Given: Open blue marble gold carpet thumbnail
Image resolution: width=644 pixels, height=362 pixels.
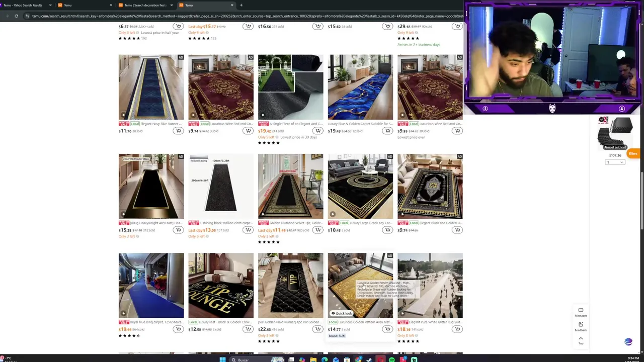Looking at the screenshot, I should click(x=360, y=87).
